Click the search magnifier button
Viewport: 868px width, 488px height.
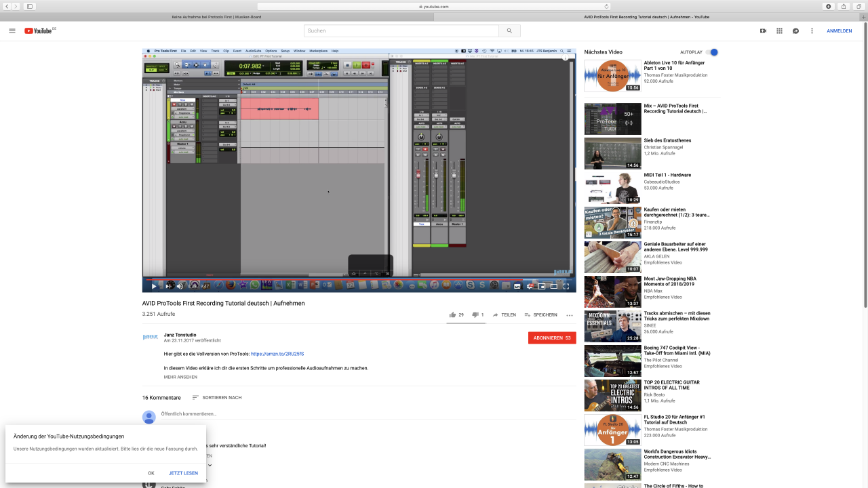[509, 30]
